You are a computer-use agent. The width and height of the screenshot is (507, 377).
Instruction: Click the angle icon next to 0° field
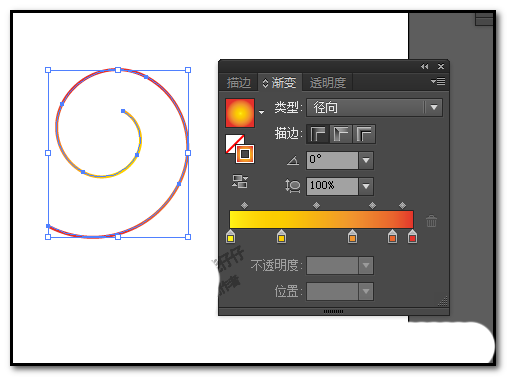pos(293,161)
